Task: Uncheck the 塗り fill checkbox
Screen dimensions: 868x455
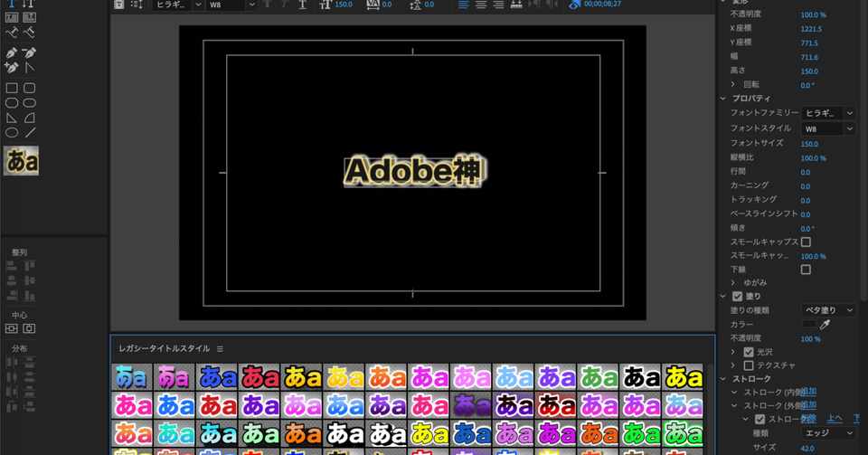Action: pos(738,297)
